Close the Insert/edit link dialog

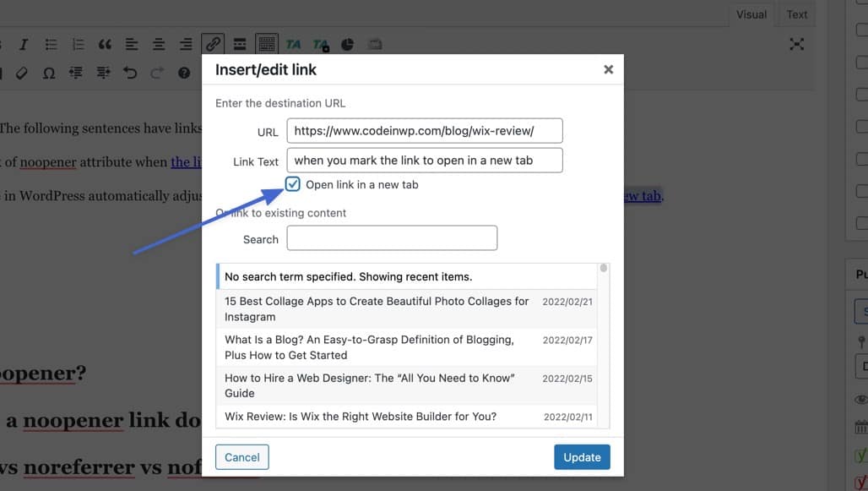pyautogui.click(x=608, y=70)
